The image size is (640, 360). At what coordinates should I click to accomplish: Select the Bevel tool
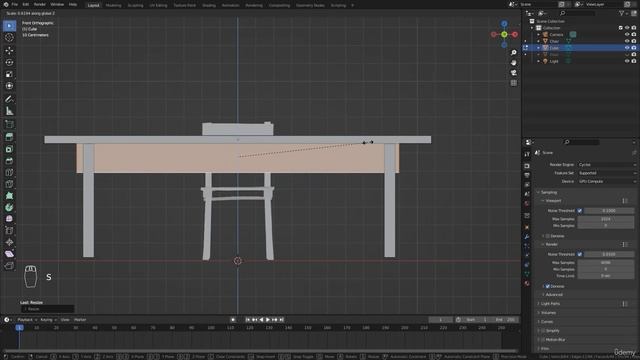[9, 161]
